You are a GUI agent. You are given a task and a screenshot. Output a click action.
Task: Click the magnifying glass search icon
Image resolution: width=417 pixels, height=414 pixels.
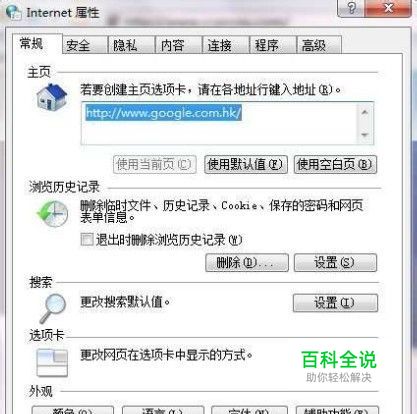53,308
